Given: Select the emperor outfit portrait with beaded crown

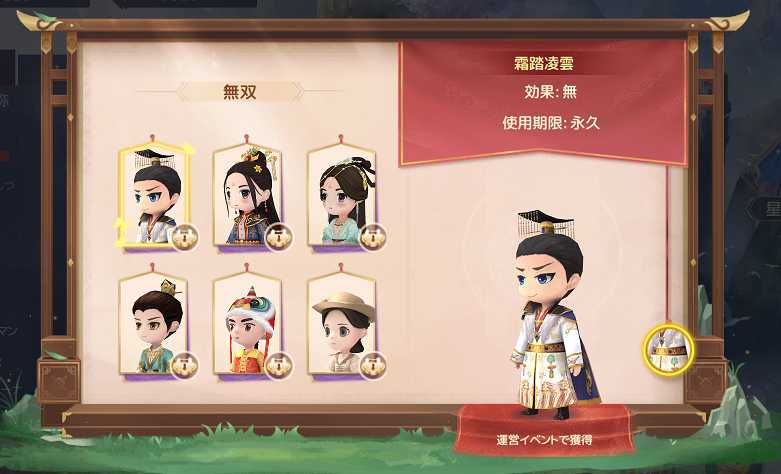Looking at the screenshot, I should (x=154, y=195).
